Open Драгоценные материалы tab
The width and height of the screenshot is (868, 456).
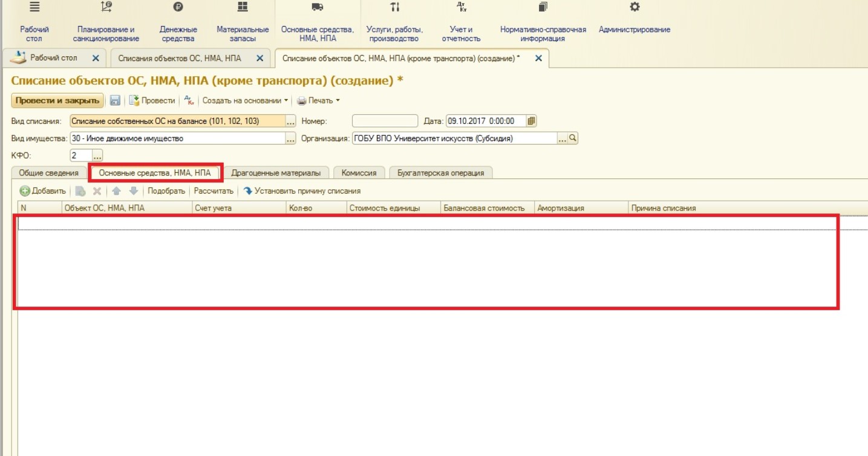point(276,173)
